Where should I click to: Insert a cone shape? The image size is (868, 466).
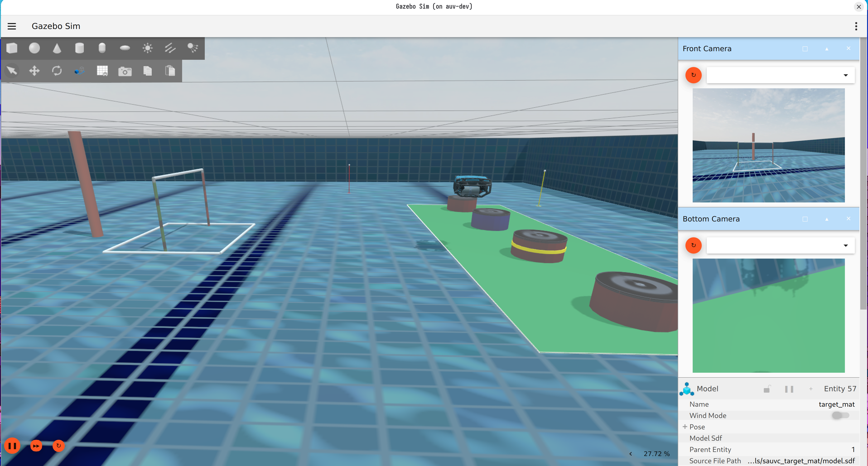[57, 48]
